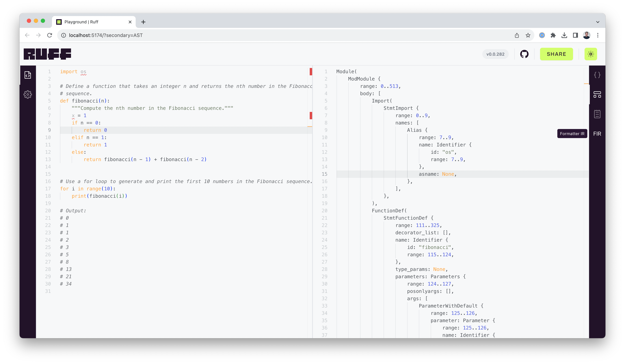Open the browser downloads icon
625x364 pixels.
click(x=564, y=35)
